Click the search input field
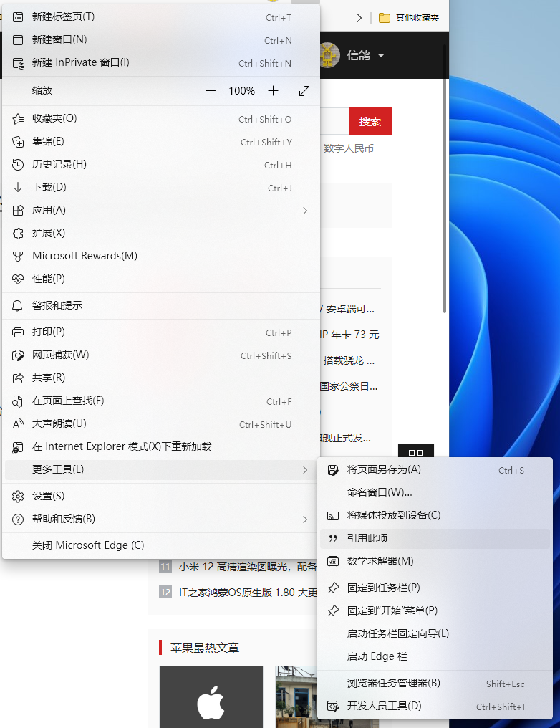The image size is (560, 728). pos(334,121)
